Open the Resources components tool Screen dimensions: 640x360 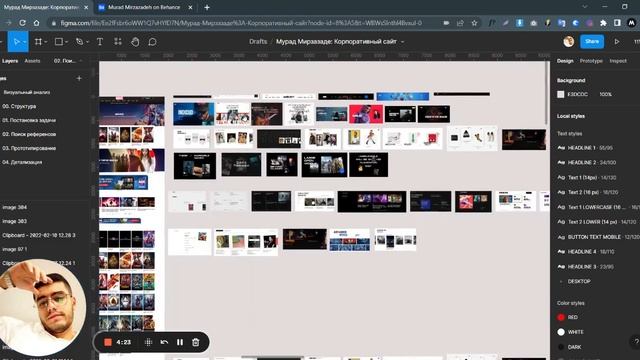(x=118, y=42)
